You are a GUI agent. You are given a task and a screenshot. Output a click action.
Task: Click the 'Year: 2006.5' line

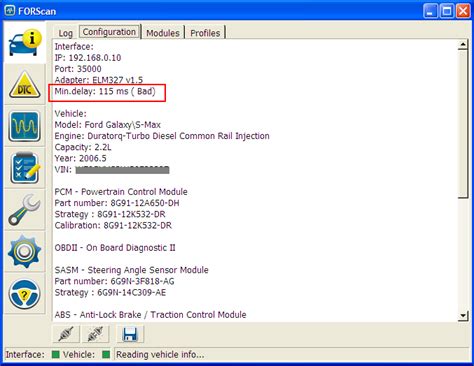(x=81, y=158)
